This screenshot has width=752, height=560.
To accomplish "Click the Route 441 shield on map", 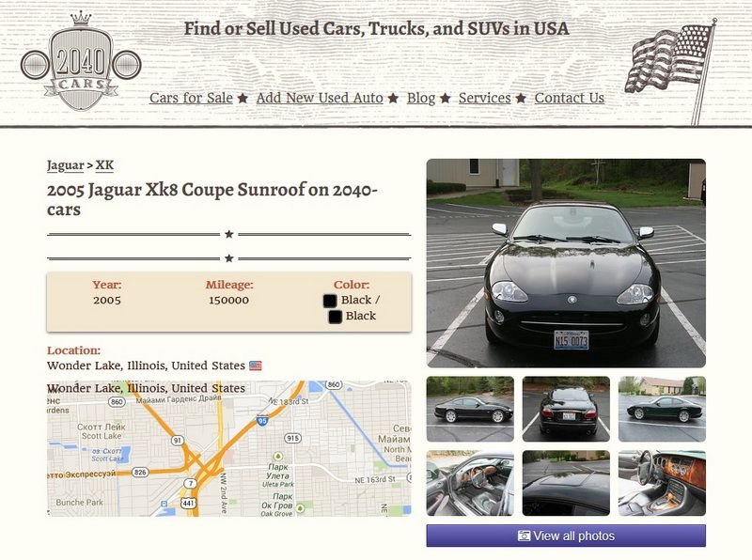I will (189, 503).
